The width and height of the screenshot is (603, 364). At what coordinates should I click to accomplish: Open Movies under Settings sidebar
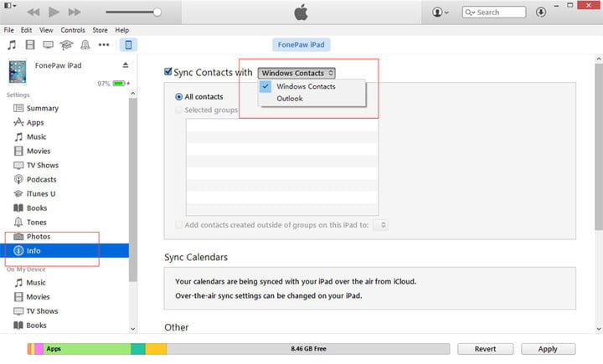(39, 151)
